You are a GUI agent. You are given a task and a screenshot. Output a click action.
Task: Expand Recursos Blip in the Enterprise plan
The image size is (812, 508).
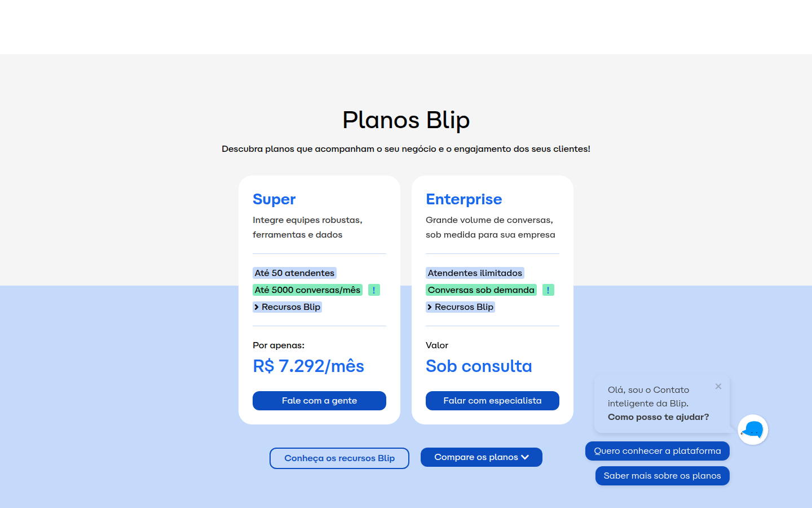[x=461, y=307]
